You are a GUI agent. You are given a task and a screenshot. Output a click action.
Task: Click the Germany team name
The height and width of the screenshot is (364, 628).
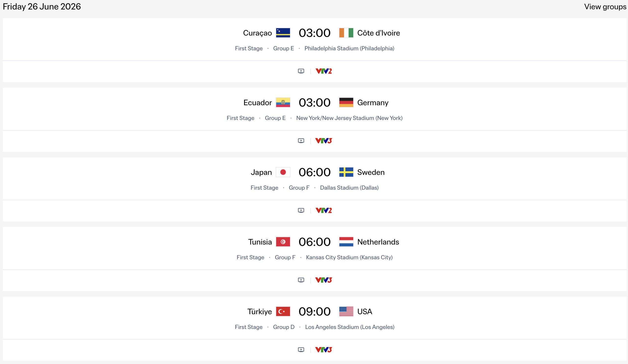[373, 102]
